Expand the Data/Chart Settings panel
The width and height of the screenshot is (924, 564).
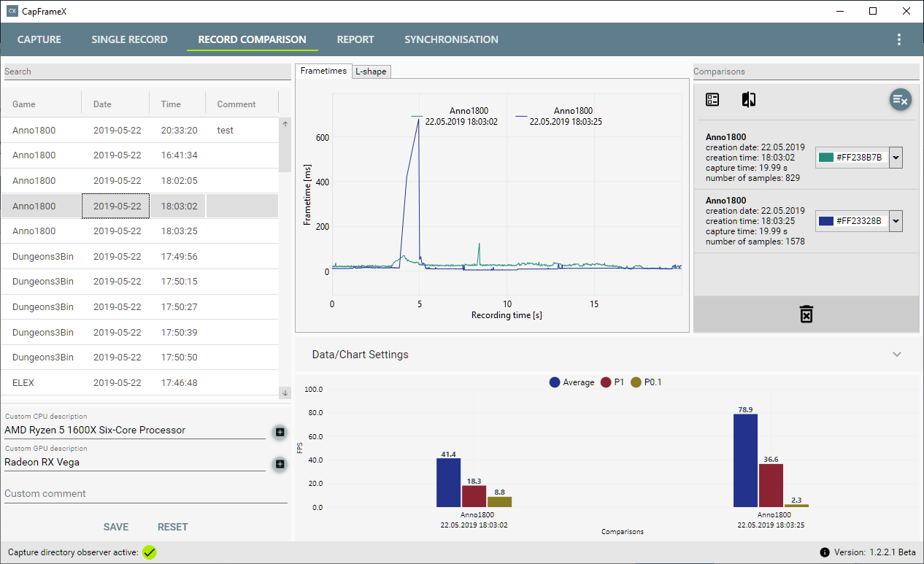tap(896, 355)
